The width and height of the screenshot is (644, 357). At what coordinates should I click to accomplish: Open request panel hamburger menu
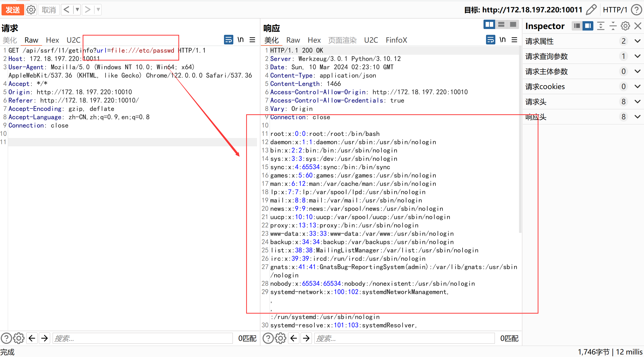click(x=252, y=40)
